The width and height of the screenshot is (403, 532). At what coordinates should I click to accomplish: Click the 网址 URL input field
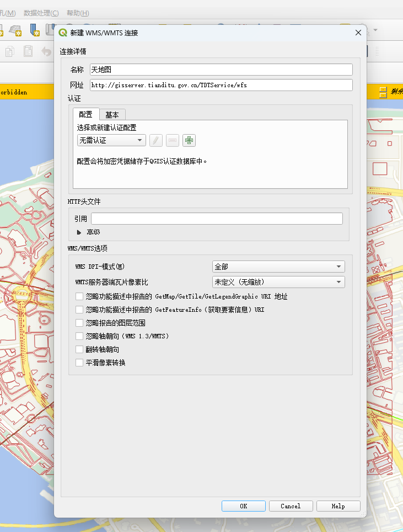pos(221,85)
